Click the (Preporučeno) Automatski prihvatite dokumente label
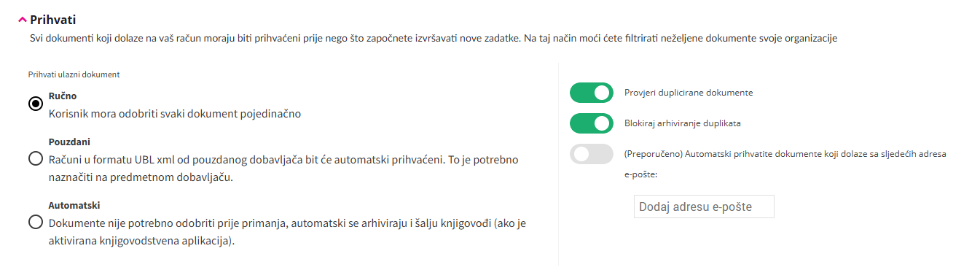This screenshot has height=270, width=980. coord(785,164)
